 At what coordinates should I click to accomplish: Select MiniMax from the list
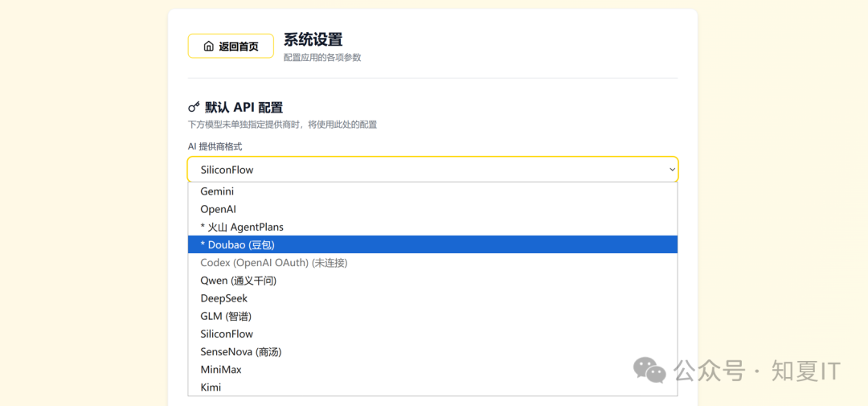[433, 369]
